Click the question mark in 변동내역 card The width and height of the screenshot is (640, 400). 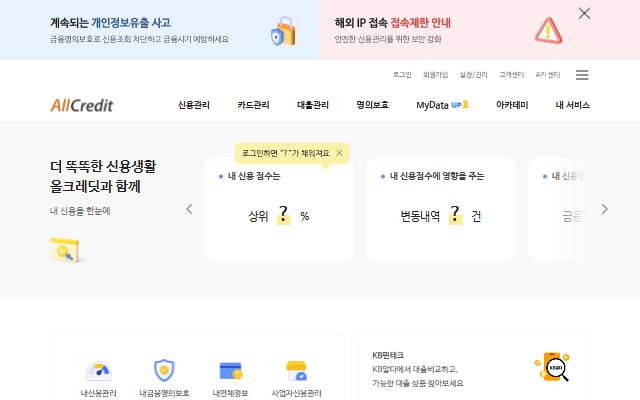point(455,215)
